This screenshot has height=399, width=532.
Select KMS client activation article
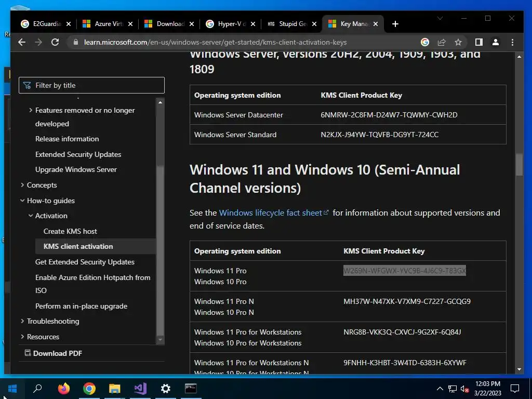(78, 246)
